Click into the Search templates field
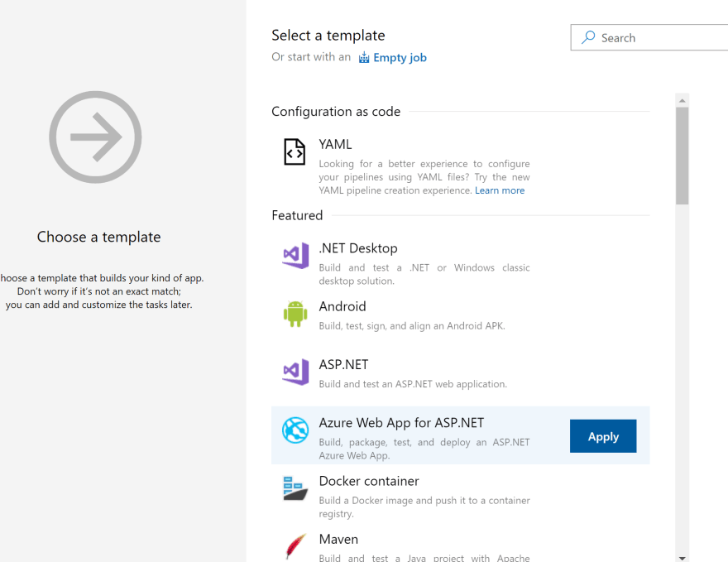 tap(650, 37)
